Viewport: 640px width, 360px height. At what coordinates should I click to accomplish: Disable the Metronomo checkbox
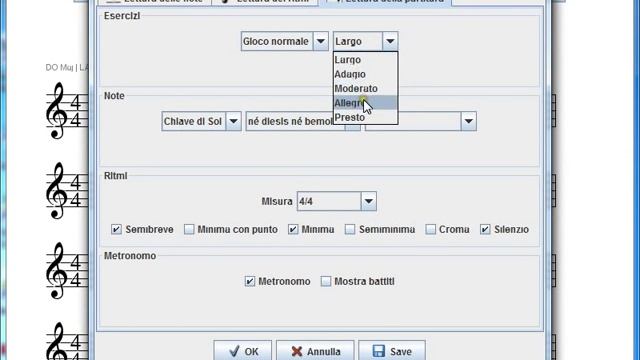coord(249,281)
